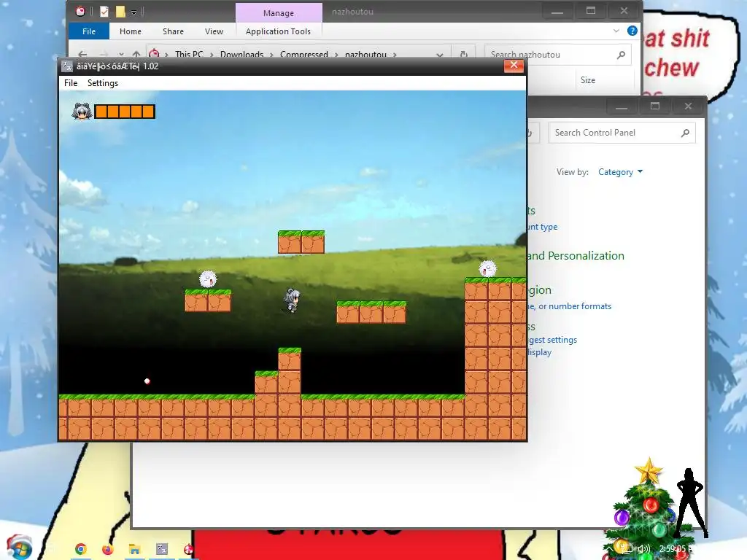The height and width of the screenshot is (560, 747).
Task: Open the address bar history dropdown
Action: point(439,54)
